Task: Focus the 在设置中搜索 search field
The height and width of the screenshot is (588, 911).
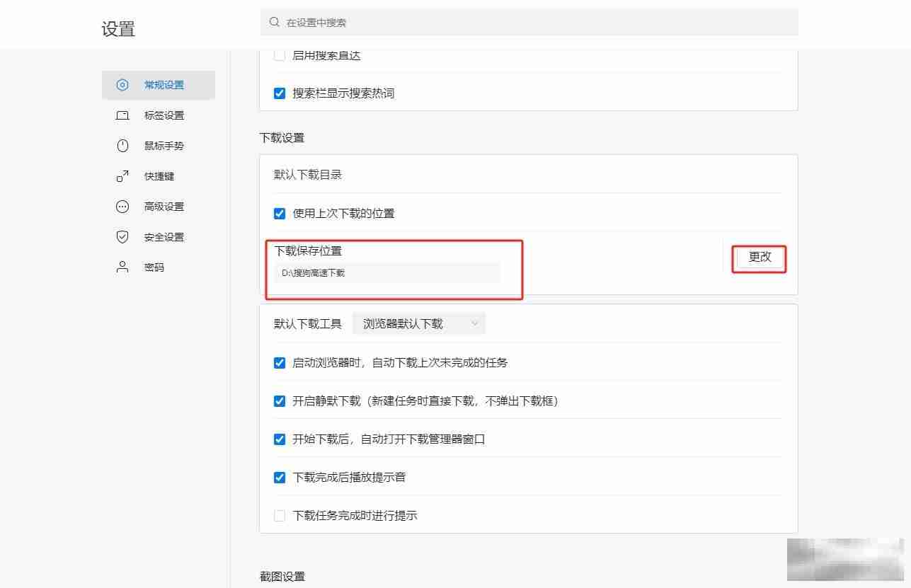Action: click(x=529, y=22)
